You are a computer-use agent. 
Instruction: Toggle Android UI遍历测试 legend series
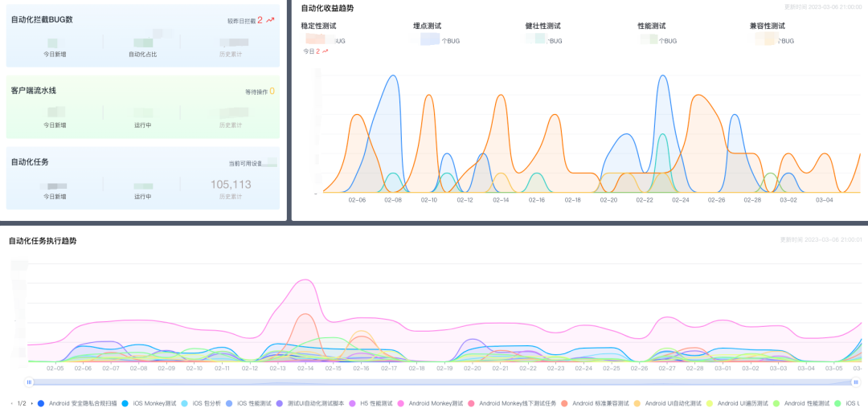click(x=737, y=404)
